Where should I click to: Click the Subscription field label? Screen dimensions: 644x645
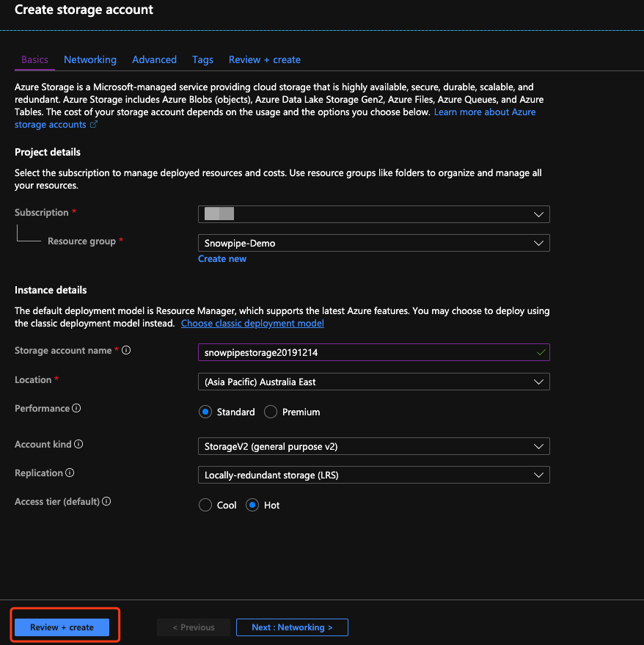click(42, 213)
